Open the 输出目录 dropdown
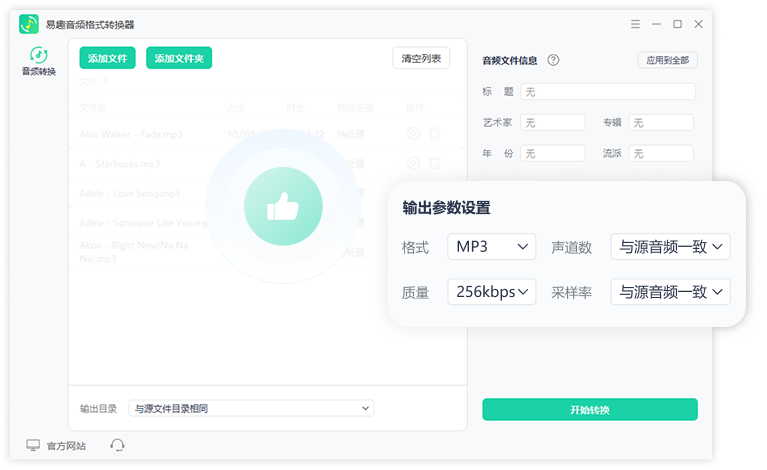This screenshot has height=470, width=767. pos(252,408)
